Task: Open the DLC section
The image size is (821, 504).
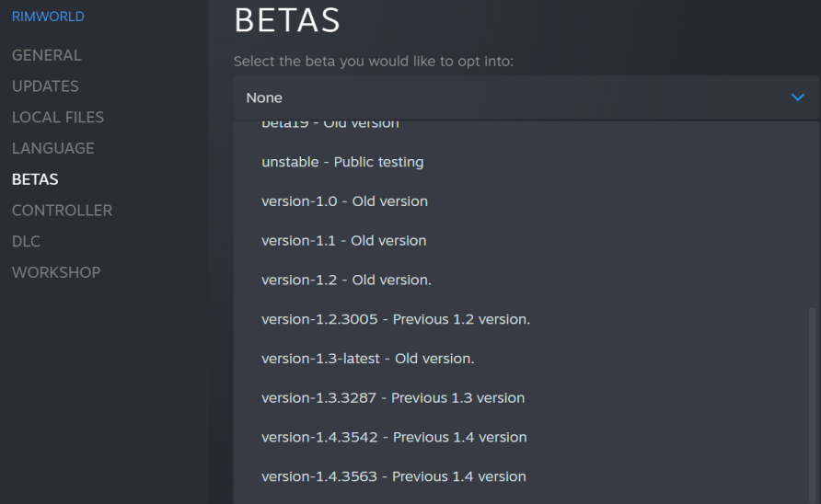Action: coord(26,241)
